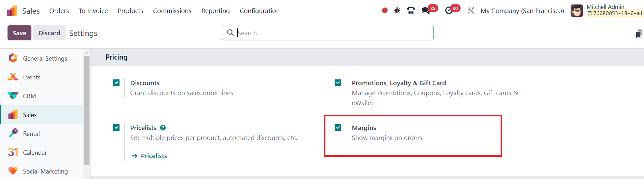Open the Configuration dropdown menu
644x179 pixels.
tap(260, 11)
